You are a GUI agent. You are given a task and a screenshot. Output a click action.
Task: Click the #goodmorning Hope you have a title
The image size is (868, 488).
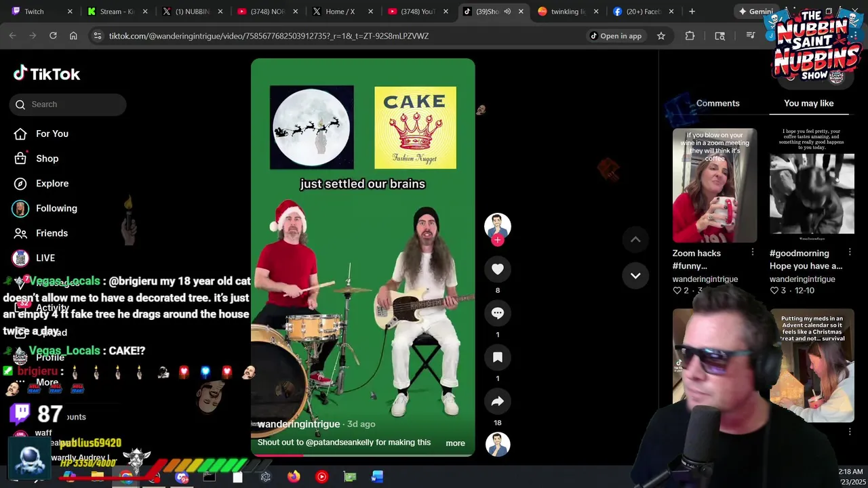coord(806,260)
